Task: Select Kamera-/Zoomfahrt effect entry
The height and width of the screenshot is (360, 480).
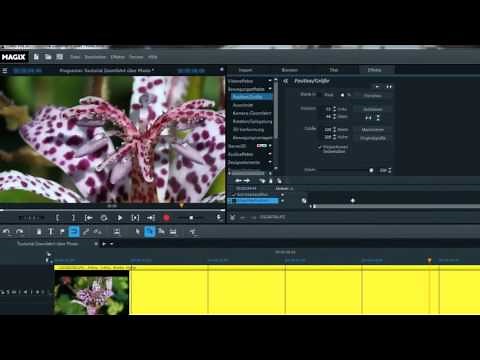Action: (252, 113)
